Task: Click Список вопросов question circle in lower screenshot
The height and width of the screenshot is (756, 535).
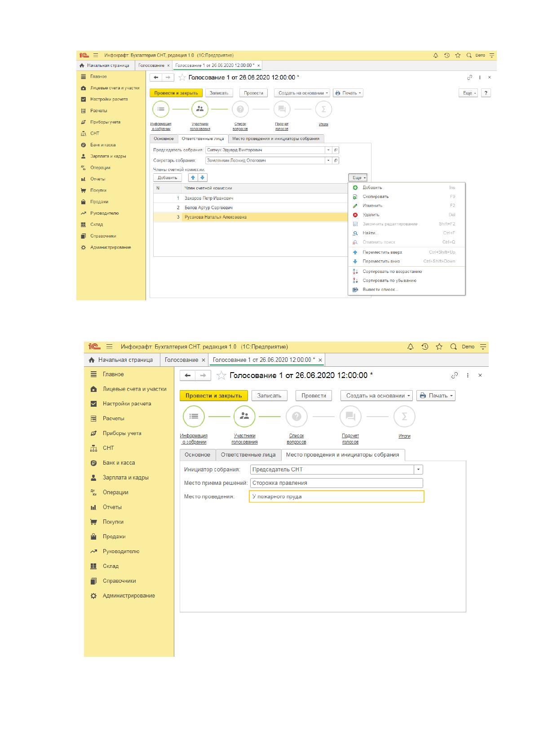Action: [x=296, y=417]
